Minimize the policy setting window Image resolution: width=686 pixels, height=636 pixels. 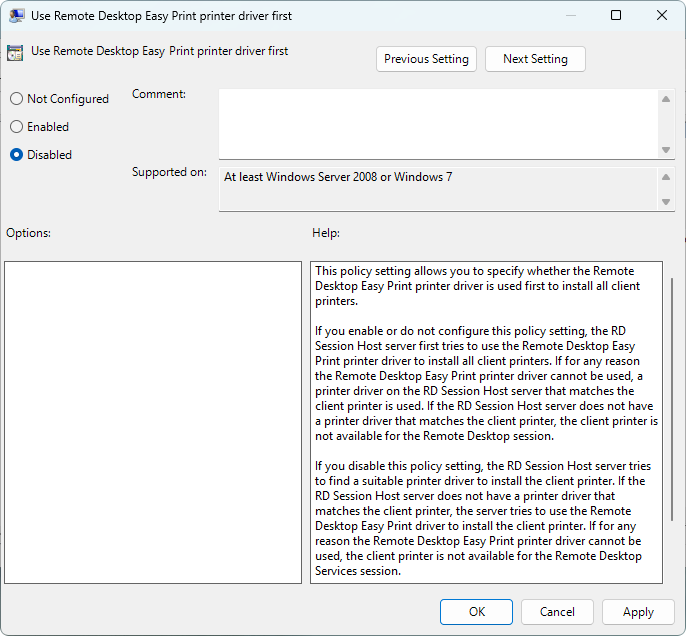(570, 15)
